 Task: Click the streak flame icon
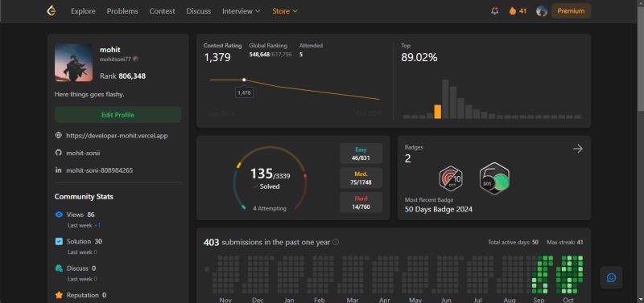tap(513, 11)
